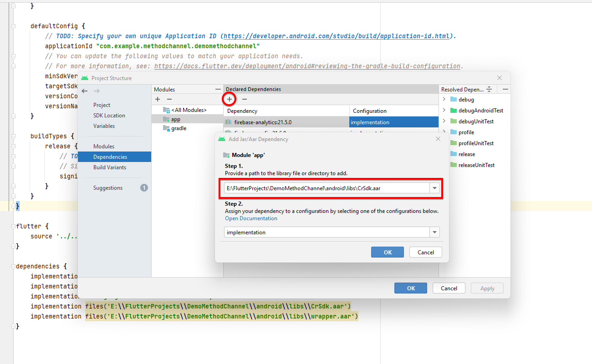Open Build Variants section
This screenshot has height=364, width=592.
pos(110,167)
